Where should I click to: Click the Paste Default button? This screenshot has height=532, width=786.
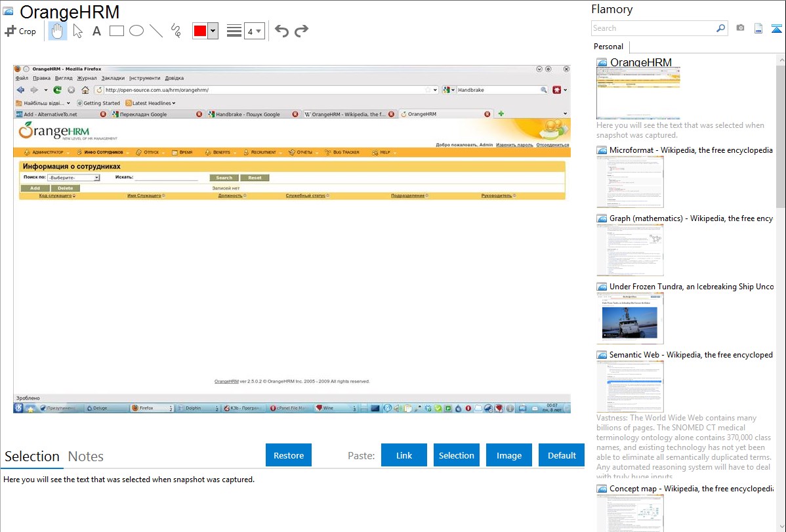tap(562, 455)
